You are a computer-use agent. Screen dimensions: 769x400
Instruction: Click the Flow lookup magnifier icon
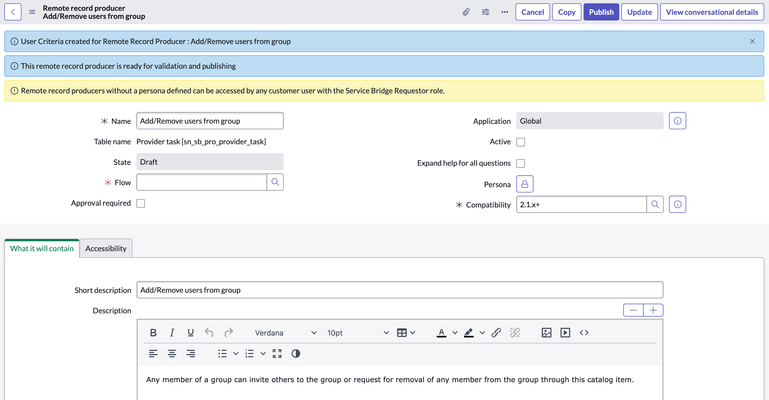click(275, 182)
